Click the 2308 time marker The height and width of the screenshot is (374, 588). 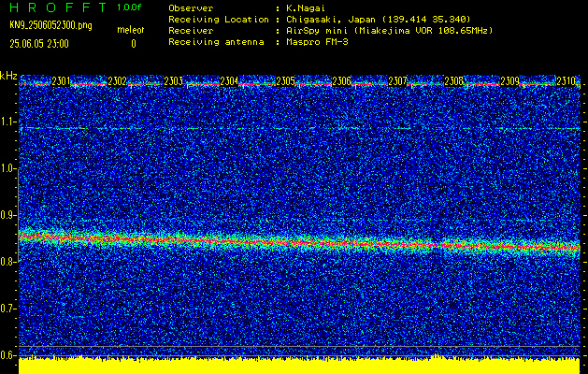click(x=453, y=81)
